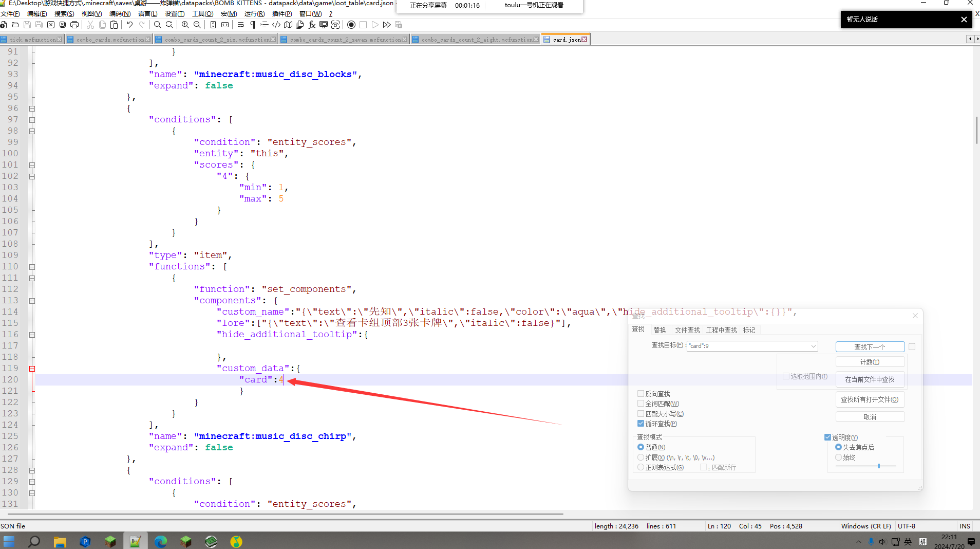980x549 pixels.
Task: Select the 正则表达式 search mode
Action: pyautogui.click(x=640, y=467)
